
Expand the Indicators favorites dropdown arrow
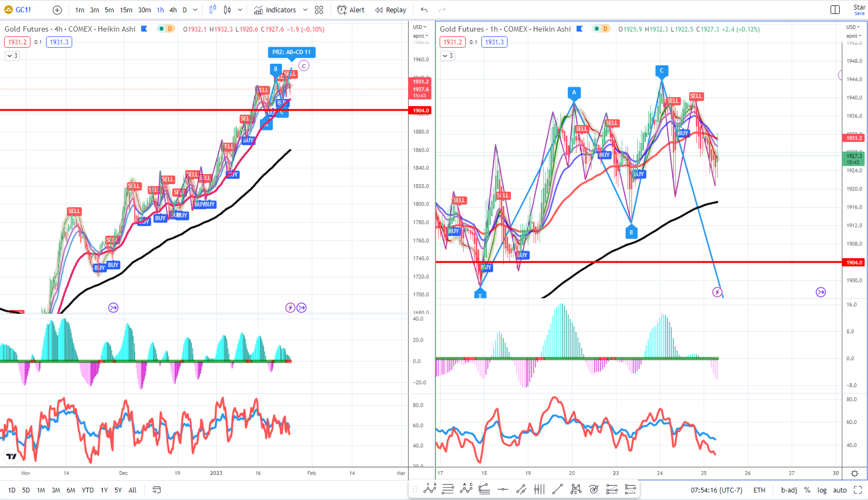(305, 10)
